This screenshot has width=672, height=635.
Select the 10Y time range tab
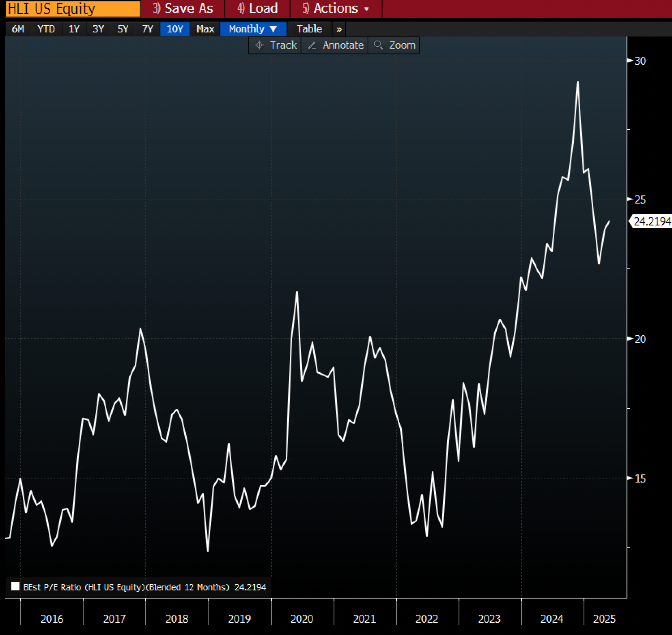[x=175, y=29]
